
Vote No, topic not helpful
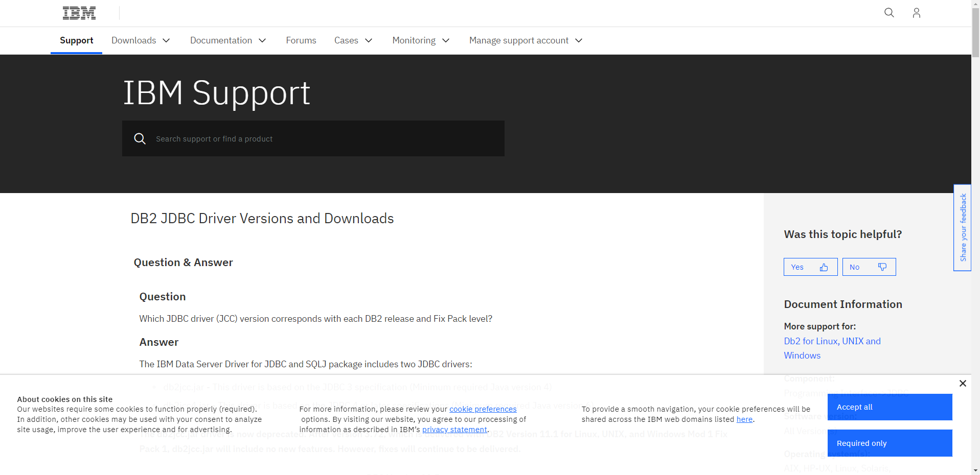[869, 267]
